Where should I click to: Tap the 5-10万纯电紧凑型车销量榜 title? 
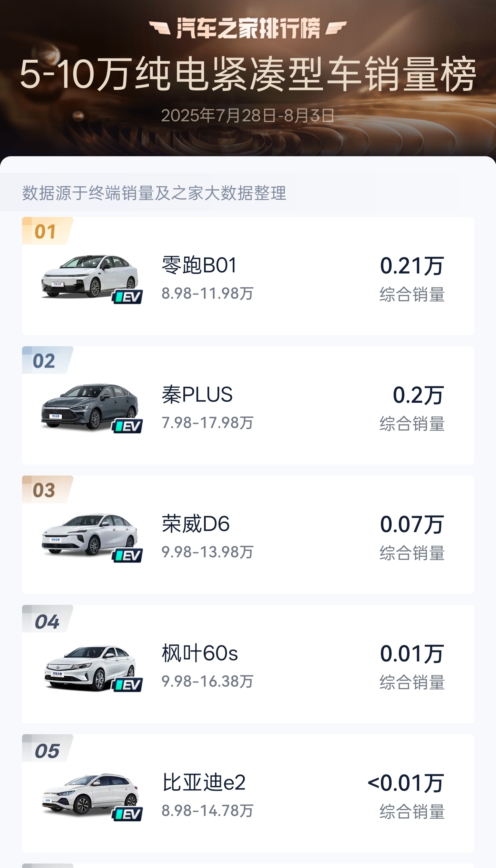tap(248, 74)
